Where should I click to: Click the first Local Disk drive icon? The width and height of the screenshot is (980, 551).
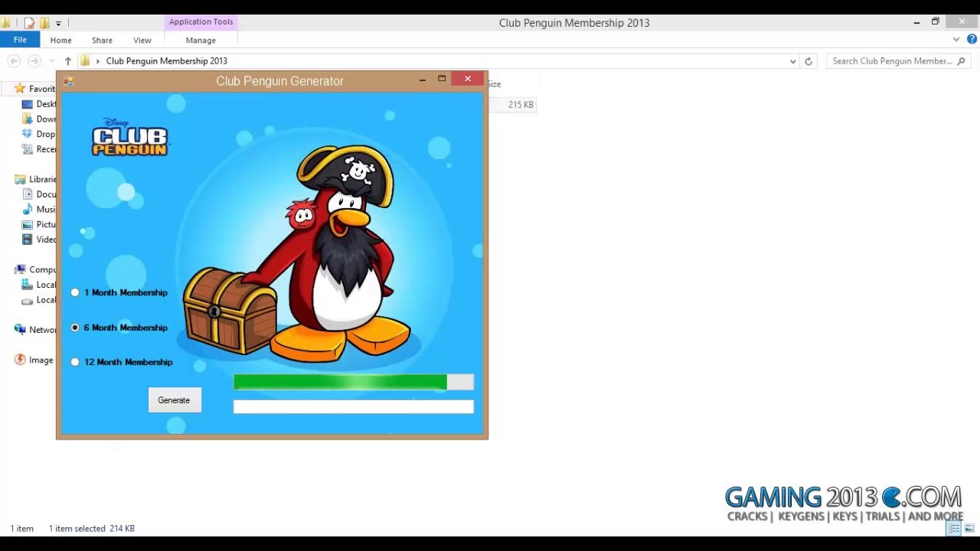(x=28, y=285)
